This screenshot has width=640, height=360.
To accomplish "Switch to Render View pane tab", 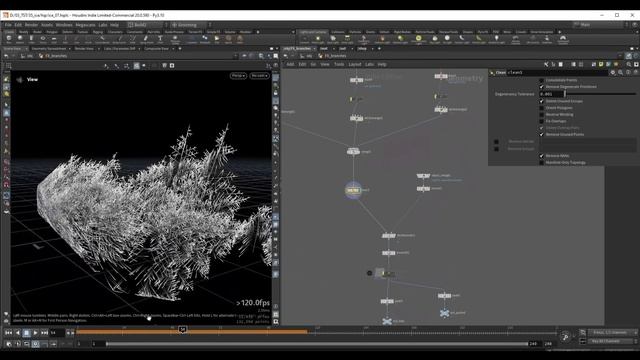I will [x=84, y=49].
